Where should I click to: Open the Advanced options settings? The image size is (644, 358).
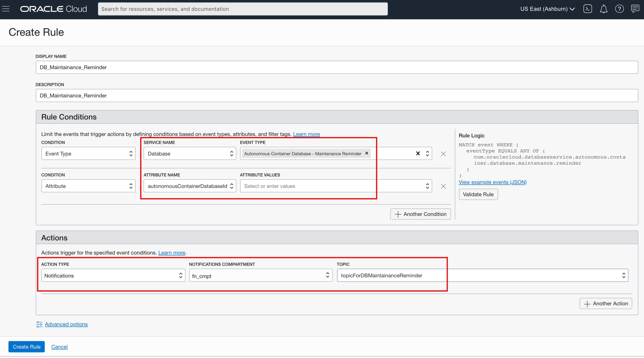[66, 324]
